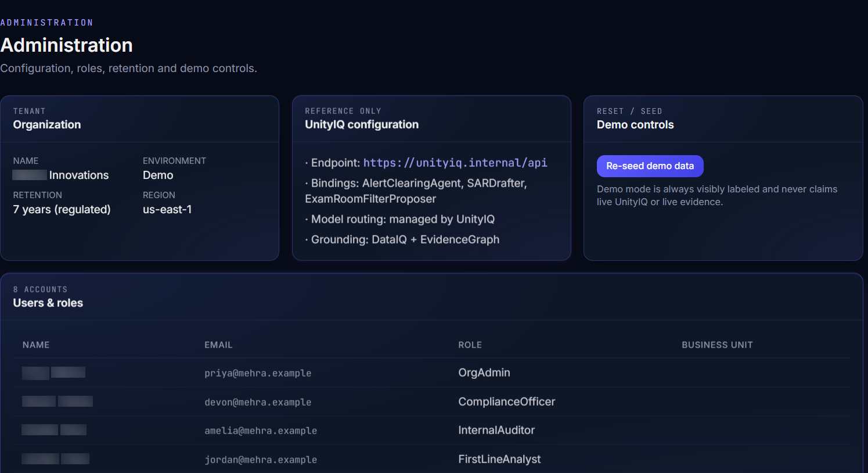Screen dimensions: 868x473
Task: Select the jordan@mehra.example email cell
Action: 261,460
